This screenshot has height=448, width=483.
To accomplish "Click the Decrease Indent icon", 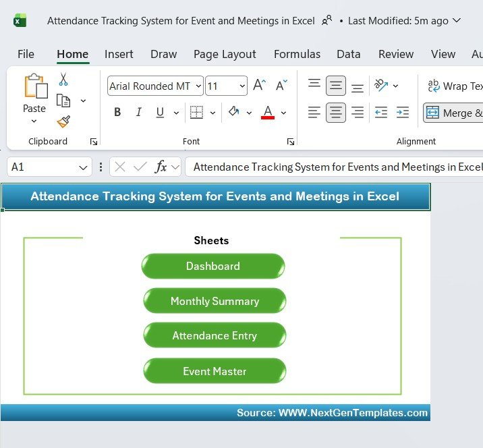I will [381, 113].
